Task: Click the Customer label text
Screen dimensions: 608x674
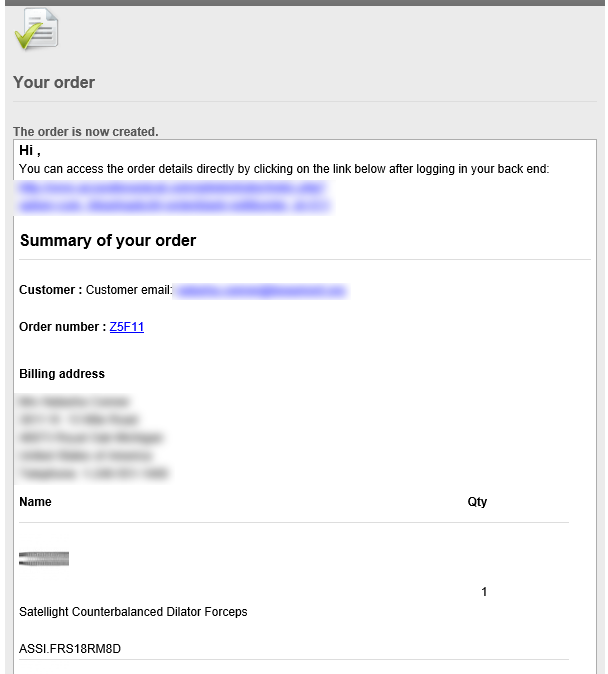Action: [50, 290]
